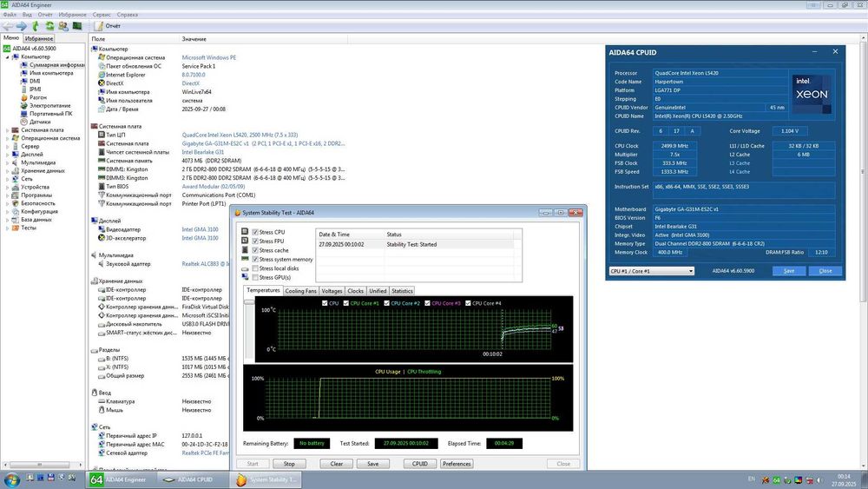Screen dimensions: 868x489
Task: Click the Electropower Электропитание tree icon
Action: click(23, 105)
